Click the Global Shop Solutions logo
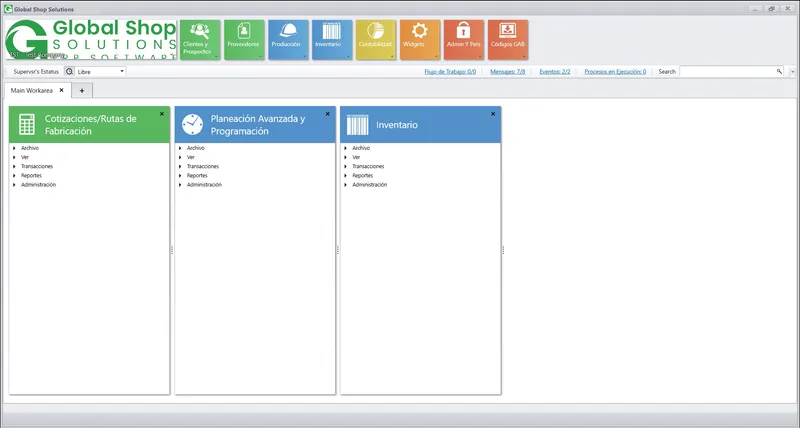Image resolution: width=800 pixels, height=428 pixels. [x=91, y=40]
